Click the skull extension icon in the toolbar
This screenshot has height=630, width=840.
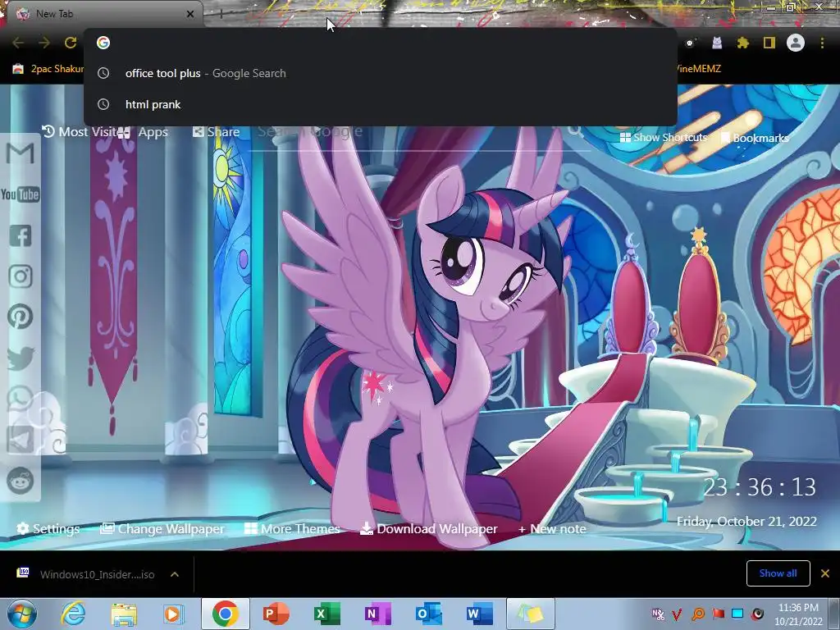click(690, 43)
